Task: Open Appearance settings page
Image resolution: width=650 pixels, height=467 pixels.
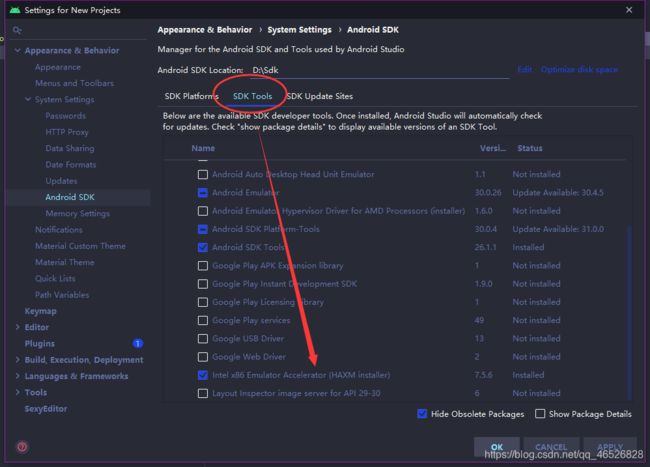Action: [58, 67]
